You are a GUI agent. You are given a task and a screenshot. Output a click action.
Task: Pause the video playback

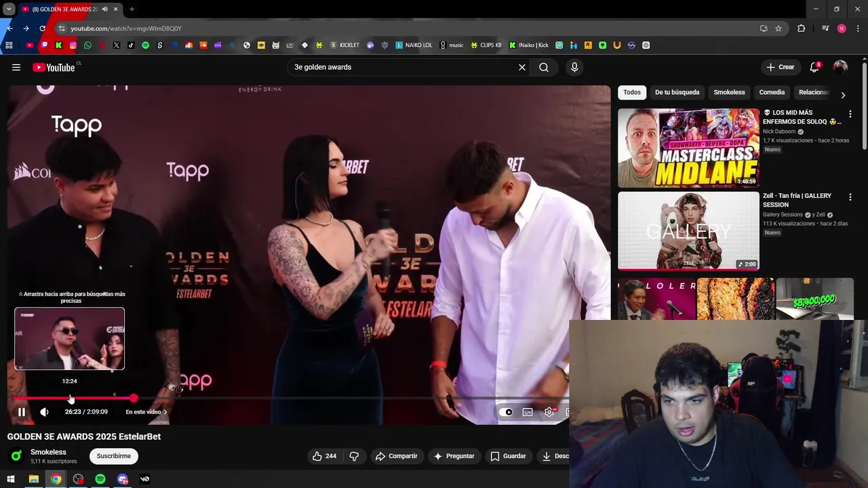[x=22, y=412]
